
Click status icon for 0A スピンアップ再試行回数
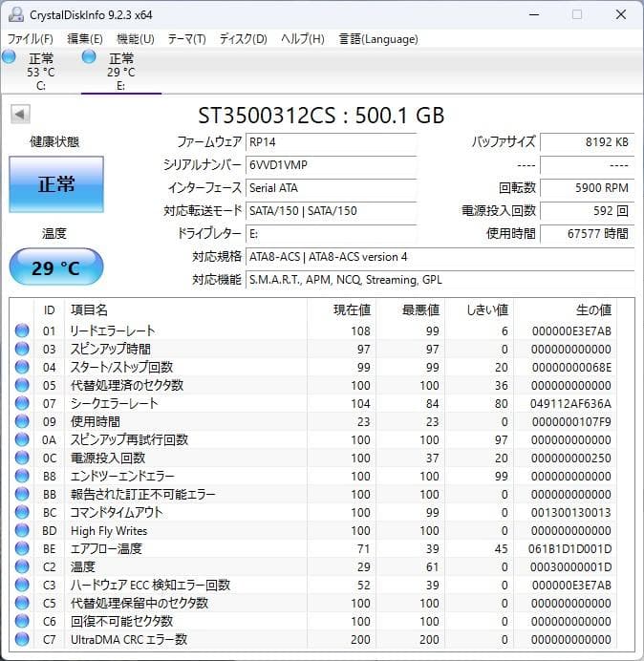(22, 439)
